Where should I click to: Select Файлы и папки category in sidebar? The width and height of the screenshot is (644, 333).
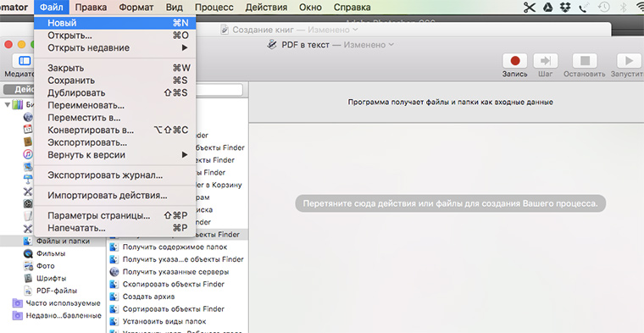[x=53, y=241]
